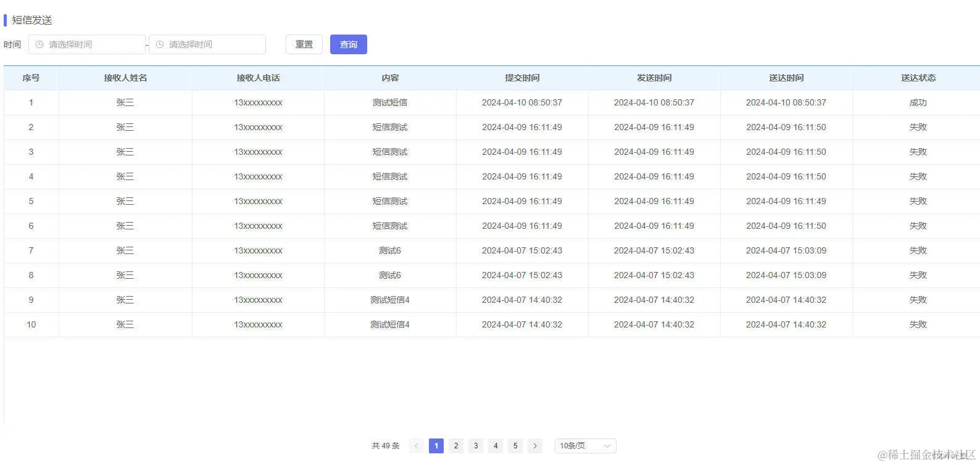This screenshot has width=980, height=465.
Task: Click 失败 status in row 10
Action: point(918,324)
